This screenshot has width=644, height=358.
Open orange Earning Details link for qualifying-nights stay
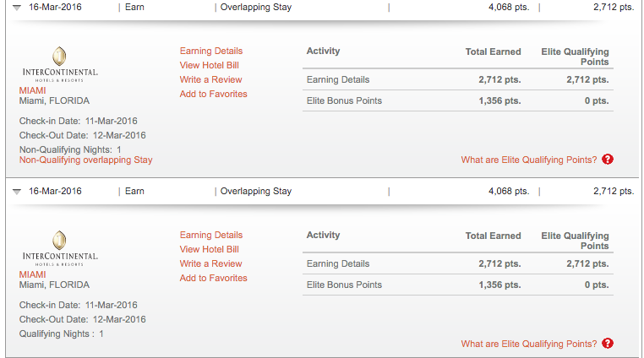[x=210, y=236]
